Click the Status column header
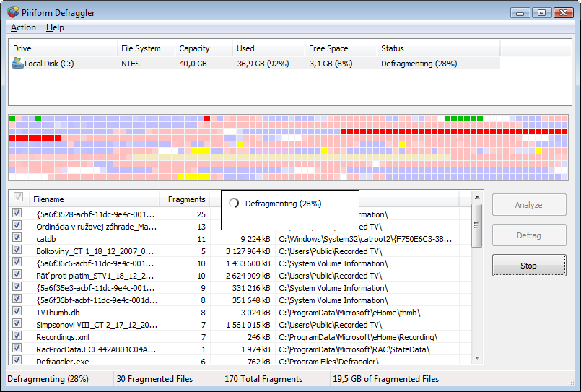 click(438, 48)
